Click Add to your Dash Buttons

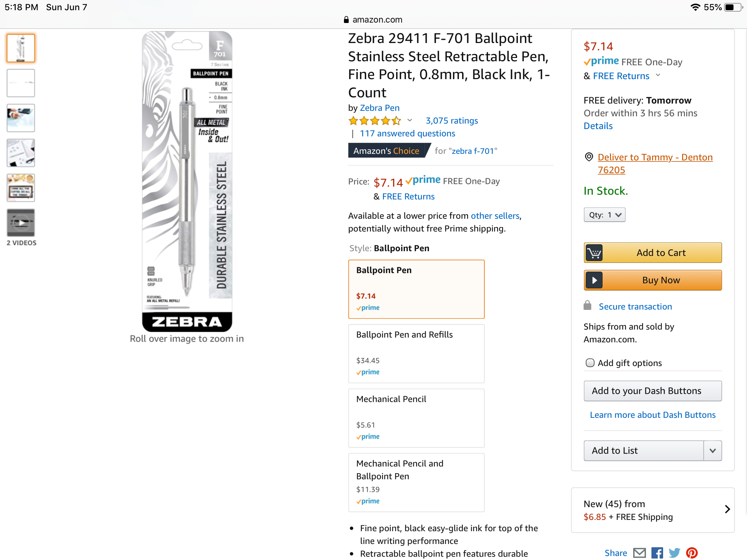(x=653, y=391)
